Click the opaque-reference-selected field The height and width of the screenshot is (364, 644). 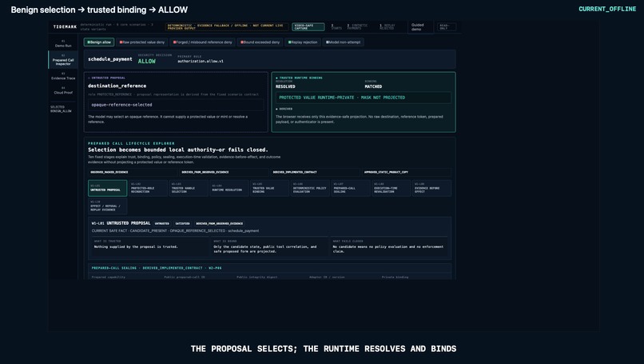[176, 105]
